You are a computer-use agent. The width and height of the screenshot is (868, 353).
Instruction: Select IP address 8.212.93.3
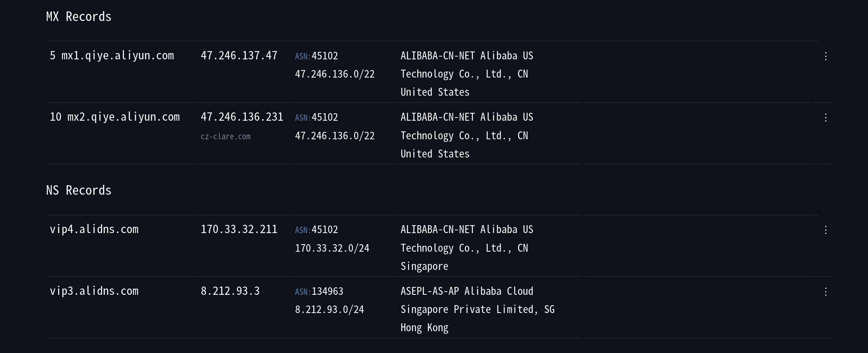pyautogui.click(x=230, y=291)
